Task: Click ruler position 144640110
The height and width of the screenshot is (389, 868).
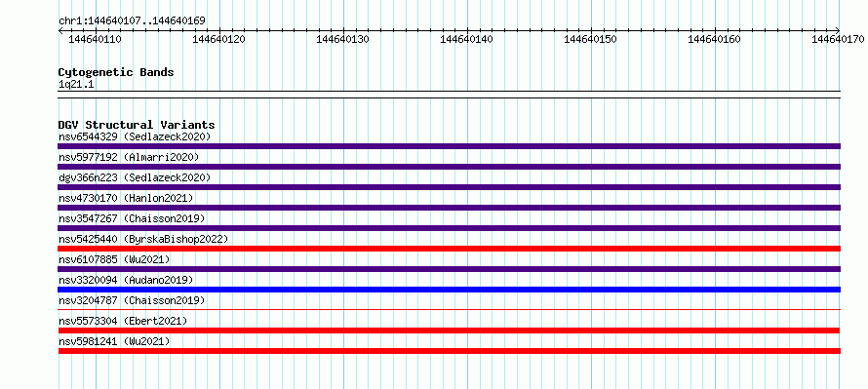Action: pyautogui.click(x=95, y=39)
